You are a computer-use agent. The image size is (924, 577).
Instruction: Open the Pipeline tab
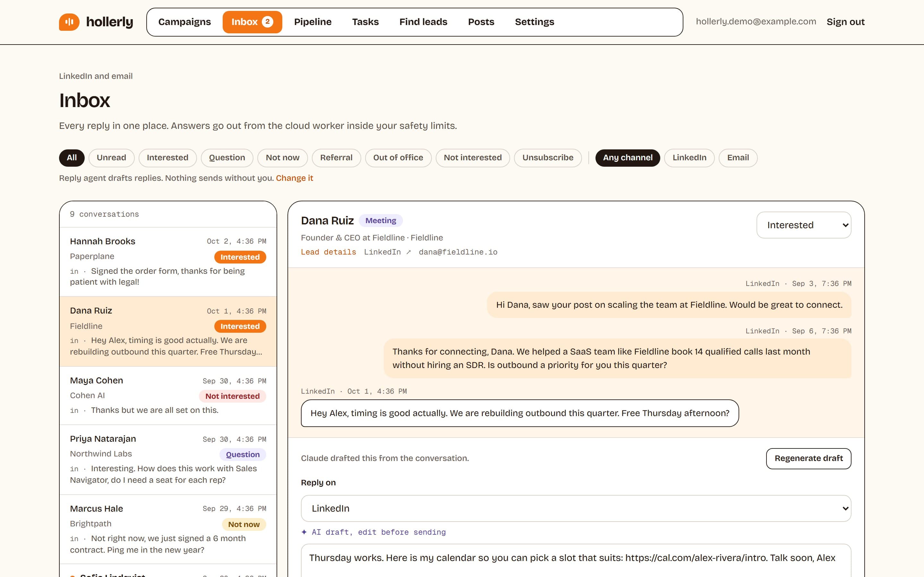coord(313,22)
